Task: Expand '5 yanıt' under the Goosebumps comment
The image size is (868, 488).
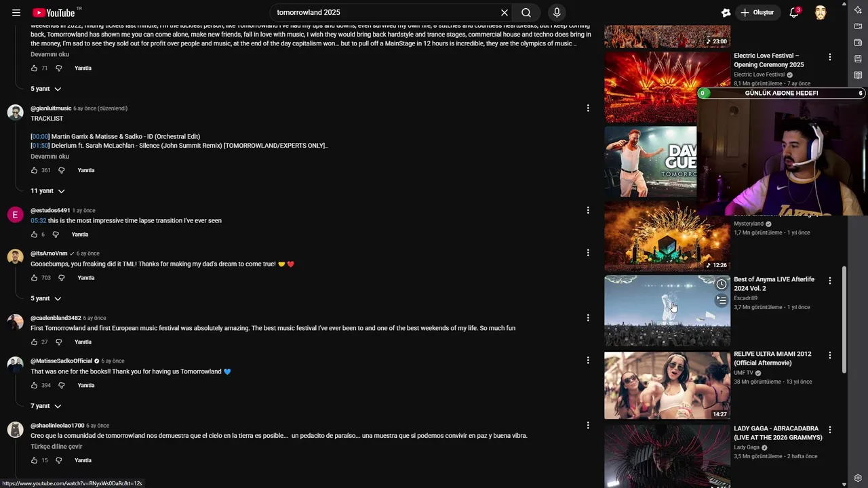Action: click(x=45, y=299)
